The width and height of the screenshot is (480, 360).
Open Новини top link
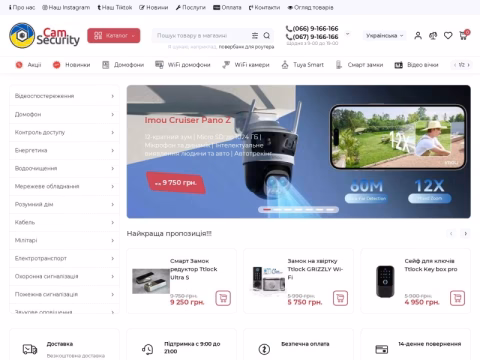coord(154,7)
